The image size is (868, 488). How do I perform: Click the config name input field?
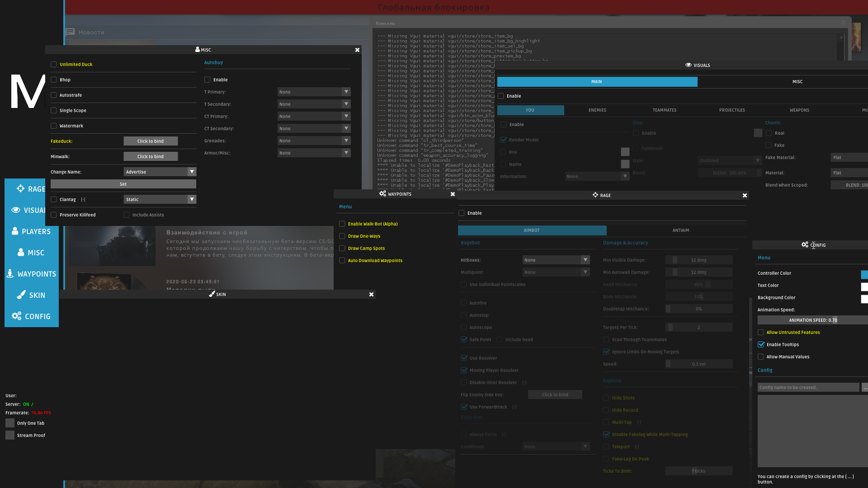coord(808,388)
